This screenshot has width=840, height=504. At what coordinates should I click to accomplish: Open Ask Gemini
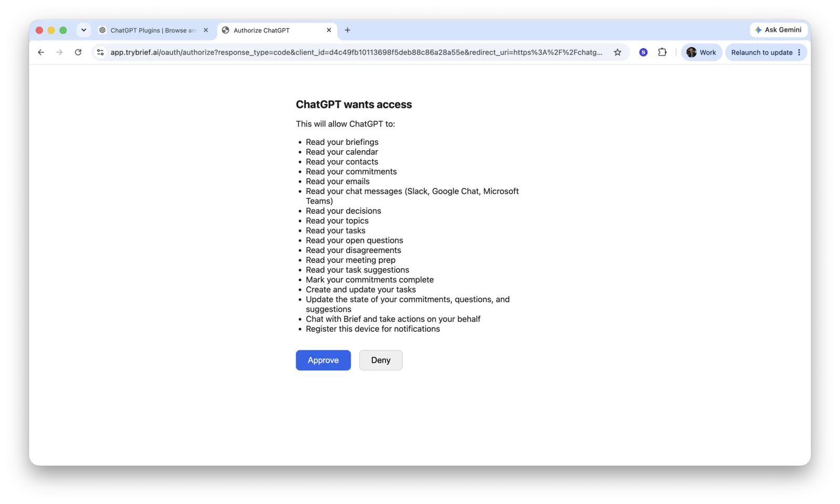coord(778,30)
